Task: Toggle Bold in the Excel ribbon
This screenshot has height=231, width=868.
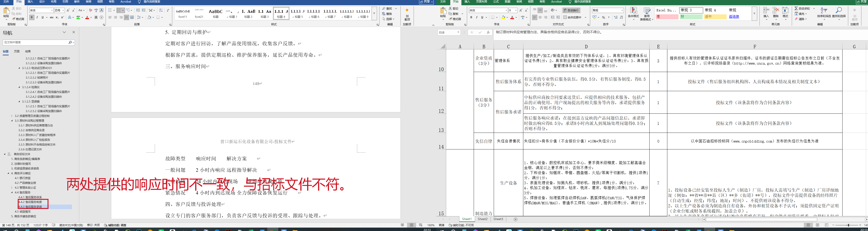Action: [471, 17]
